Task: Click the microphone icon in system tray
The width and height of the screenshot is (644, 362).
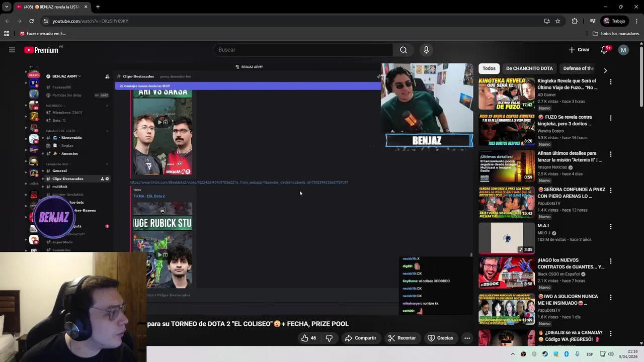Action: point(577,354)
